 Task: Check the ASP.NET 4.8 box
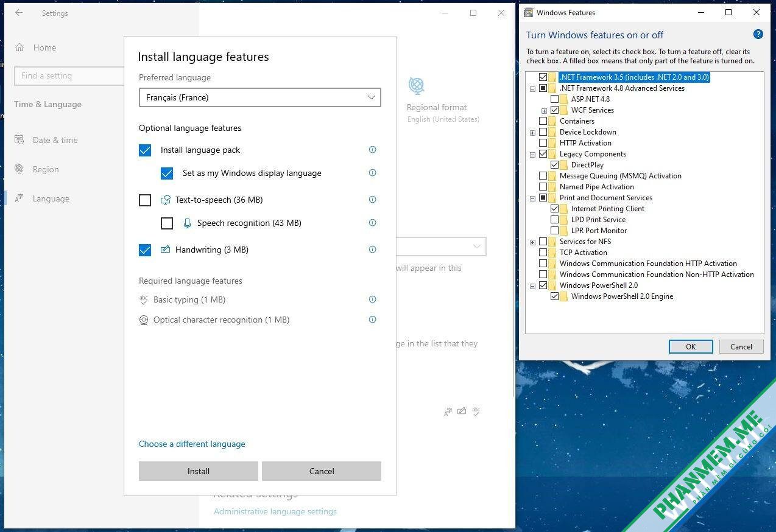554,99
